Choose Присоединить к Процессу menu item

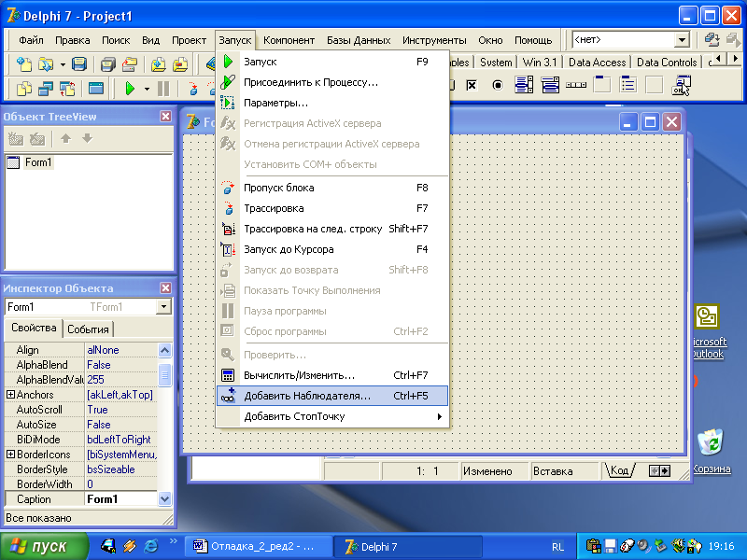332,82
